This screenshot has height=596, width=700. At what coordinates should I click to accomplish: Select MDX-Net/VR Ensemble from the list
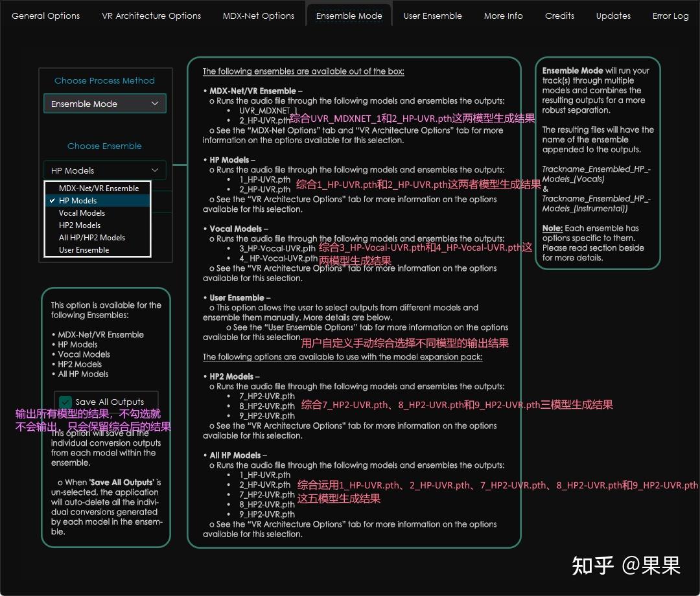(97, 188)
